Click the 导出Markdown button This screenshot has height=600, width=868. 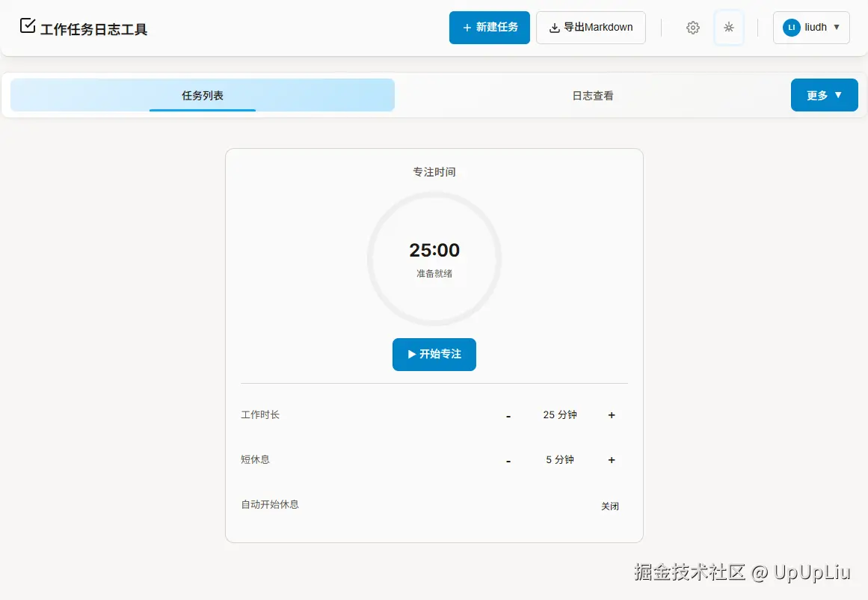[591, 28]
